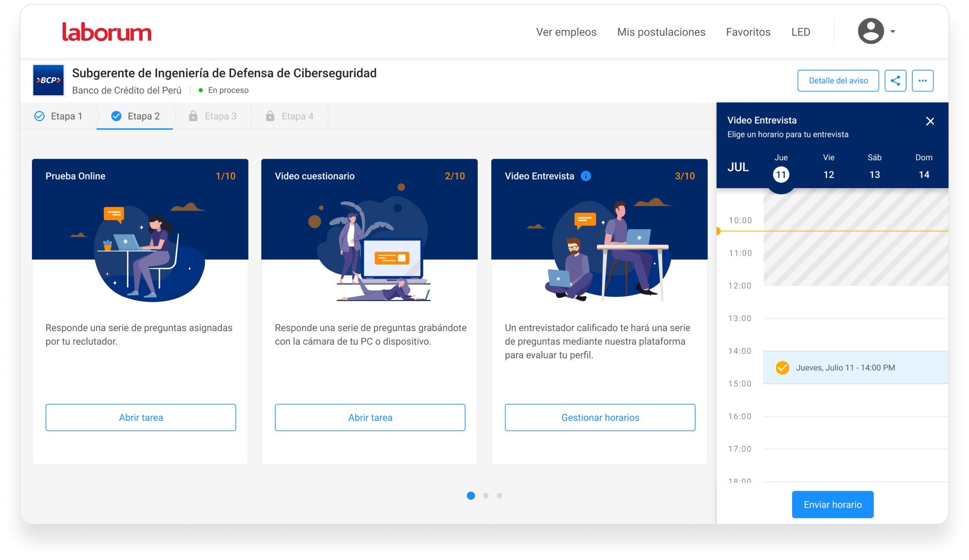Click the info icon beside Video Entrevista

pos(586,176)
